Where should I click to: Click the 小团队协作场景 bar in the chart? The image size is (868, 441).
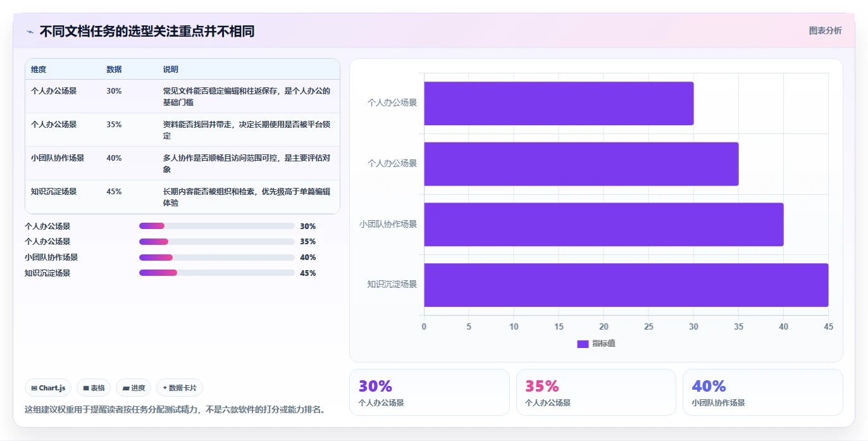pyautogui.click(x=604, y=224)
